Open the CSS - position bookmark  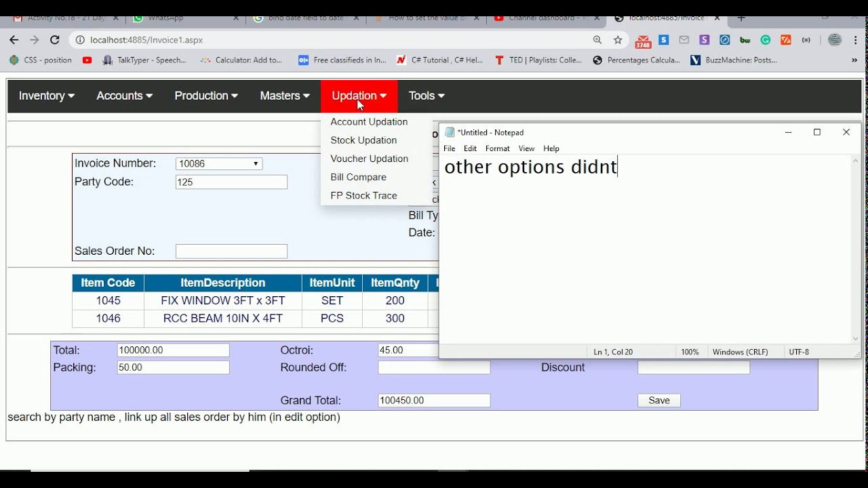41,60
